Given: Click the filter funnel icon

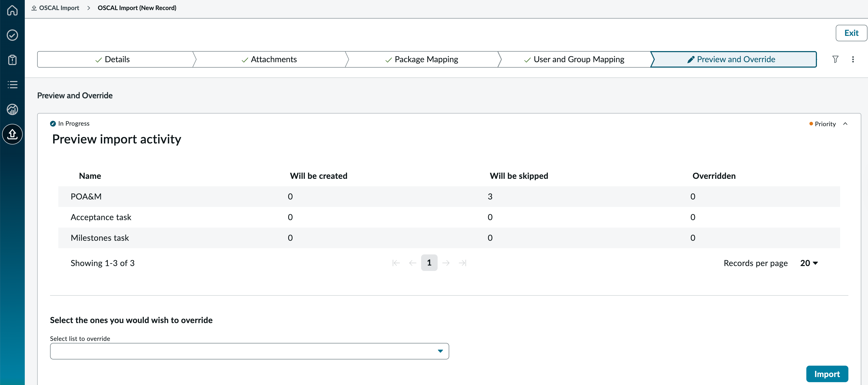Looking at the screenshot, I should pos(835,59).
